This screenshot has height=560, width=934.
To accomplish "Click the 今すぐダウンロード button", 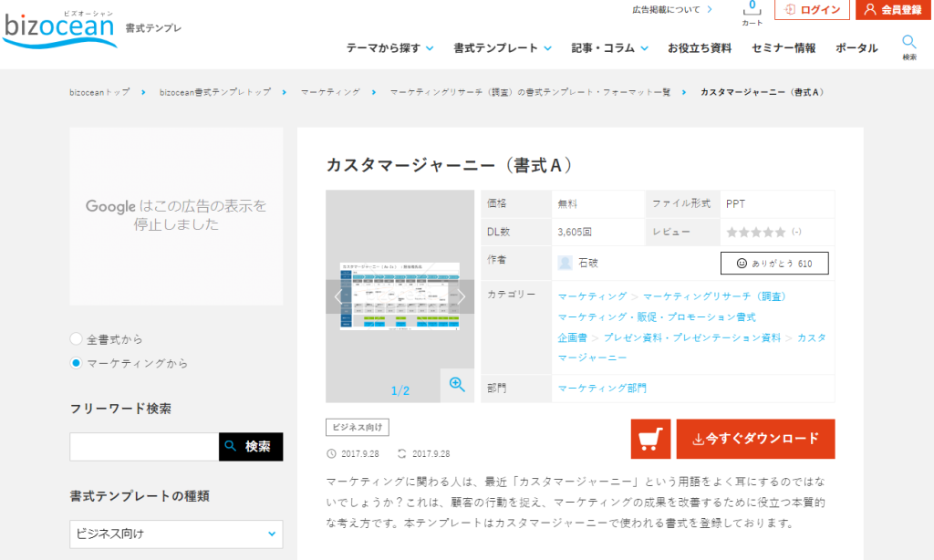I will pos(755,439).
